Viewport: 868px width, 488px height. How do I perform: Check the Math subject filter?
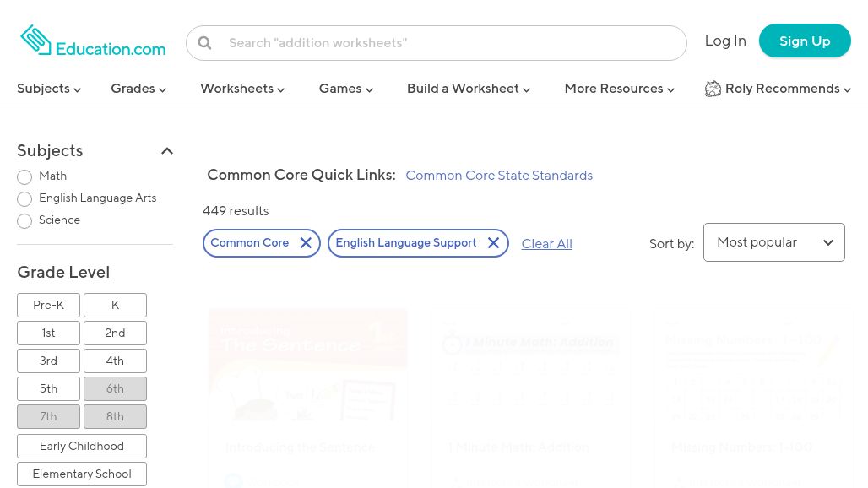pyautogui.click(x=24, y=177)
